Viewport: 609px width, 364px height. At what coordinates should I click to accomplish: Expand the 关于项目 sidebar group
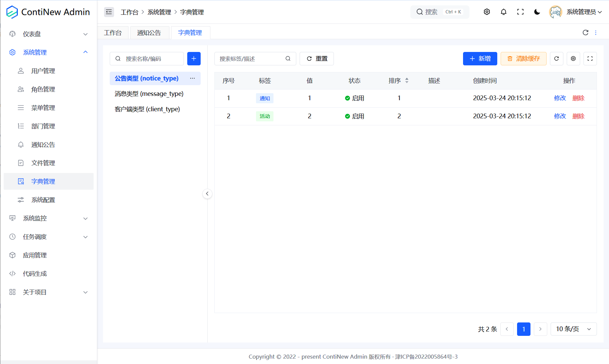click(x=49, y=292)
